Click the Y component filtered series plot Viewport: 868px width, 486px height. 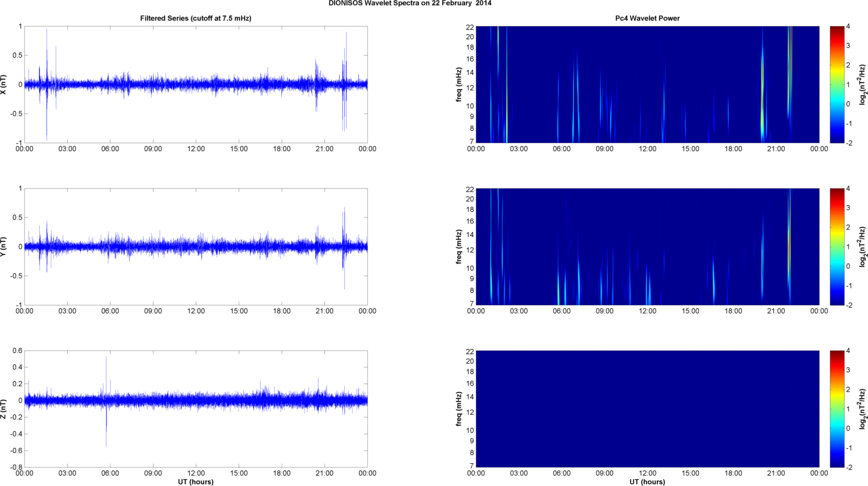(x=196, y=246)
